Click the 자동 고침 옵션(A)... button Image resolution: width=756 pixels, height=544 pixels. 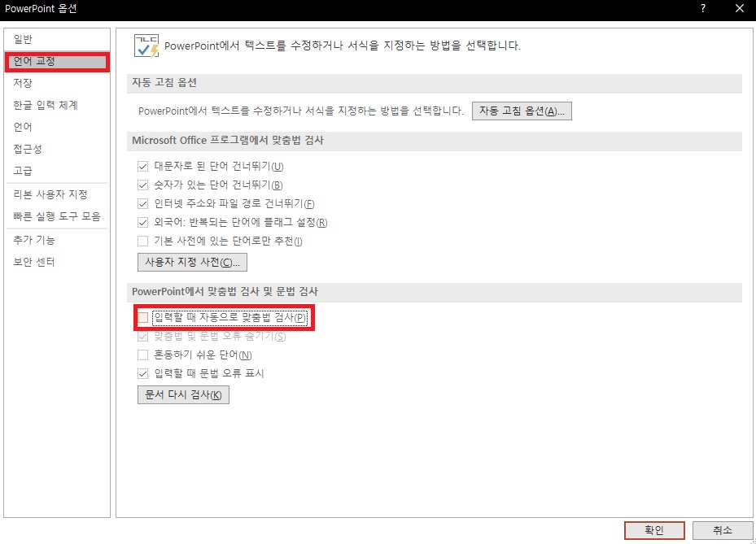tap(522, 111)
